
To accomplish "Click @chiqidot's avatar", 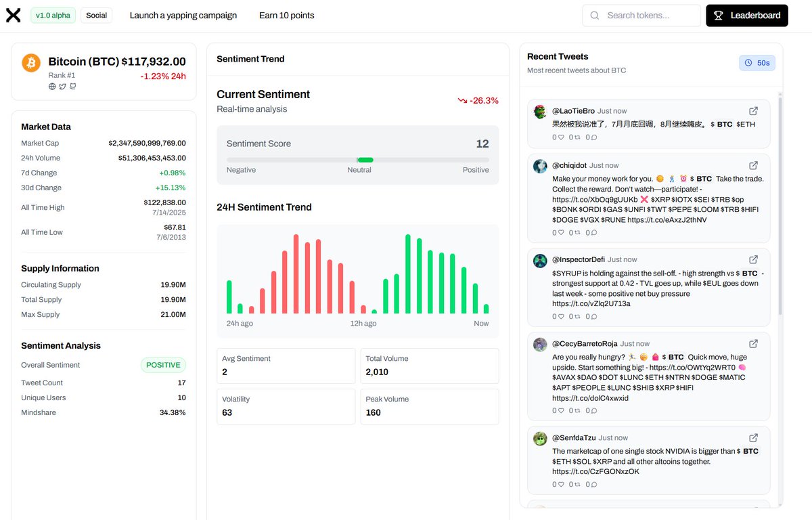I will coord(539,166).
